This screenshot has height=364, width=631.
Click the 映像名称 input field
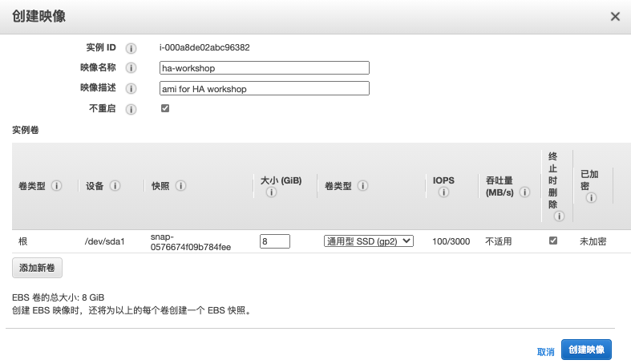[264, 68]
